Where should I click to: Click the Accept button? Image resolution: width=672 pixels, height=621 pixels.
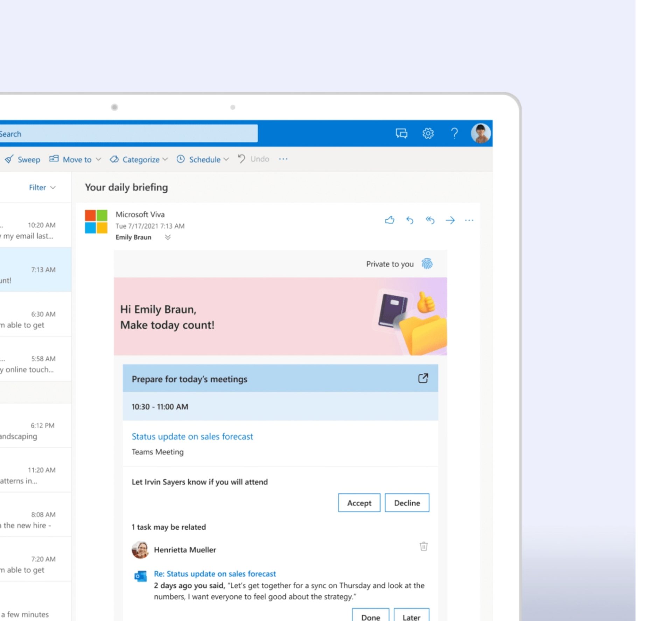(359, 503)
